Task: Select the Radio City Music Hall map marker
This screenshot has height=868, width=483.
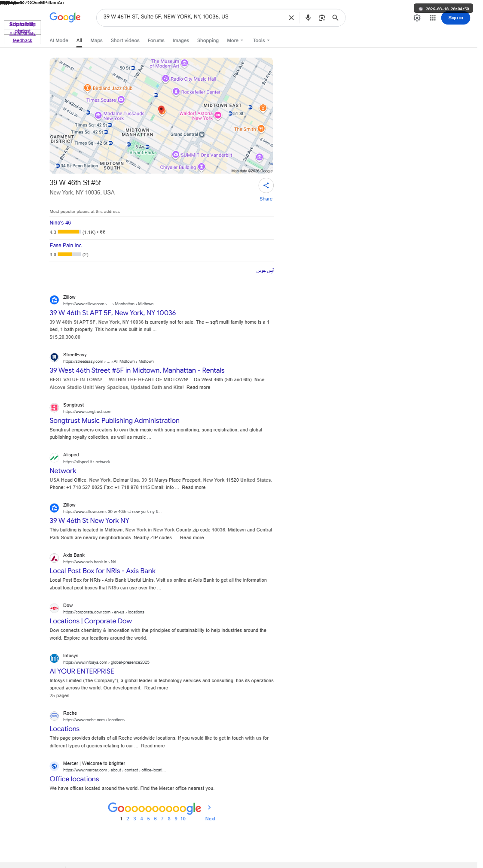Action: click(165, 79)
